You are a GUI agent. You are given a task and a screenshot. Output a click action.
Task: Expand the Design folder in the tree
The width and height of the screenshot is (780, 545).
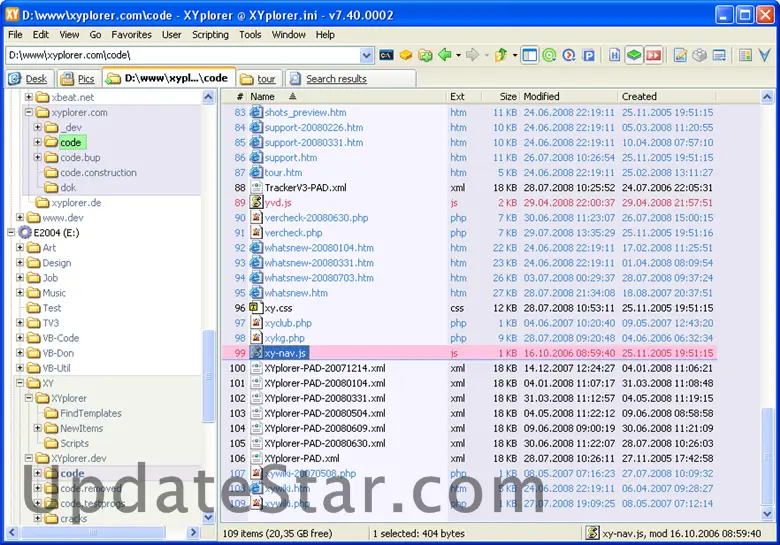click(20, 263)
